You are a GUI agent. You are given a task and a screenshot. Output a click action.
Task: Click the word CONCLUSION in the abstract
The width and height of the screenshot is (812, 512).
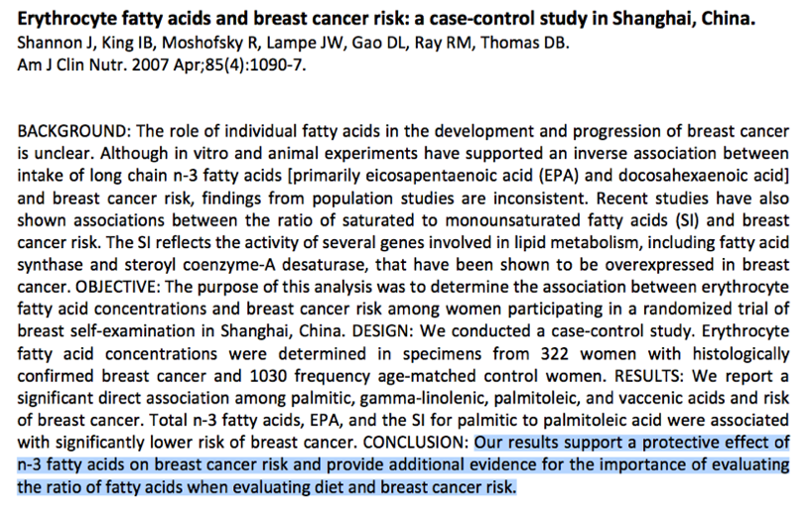[416, 443]
